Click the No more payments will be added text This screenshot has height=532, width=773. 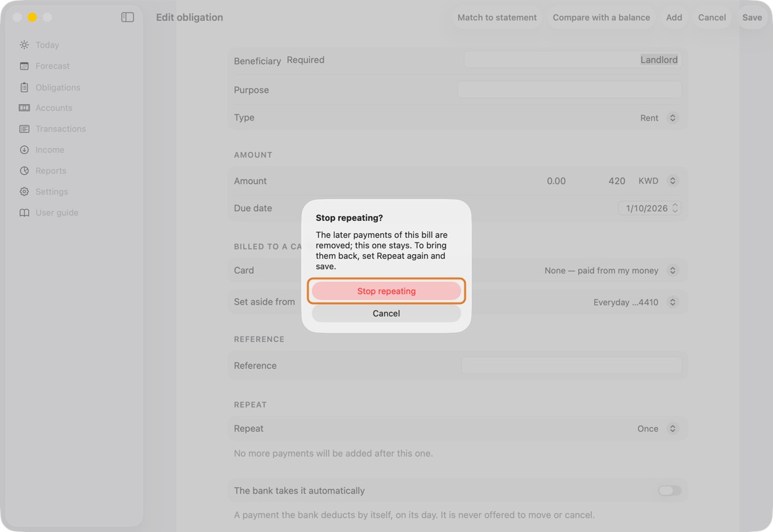[333, 453]
